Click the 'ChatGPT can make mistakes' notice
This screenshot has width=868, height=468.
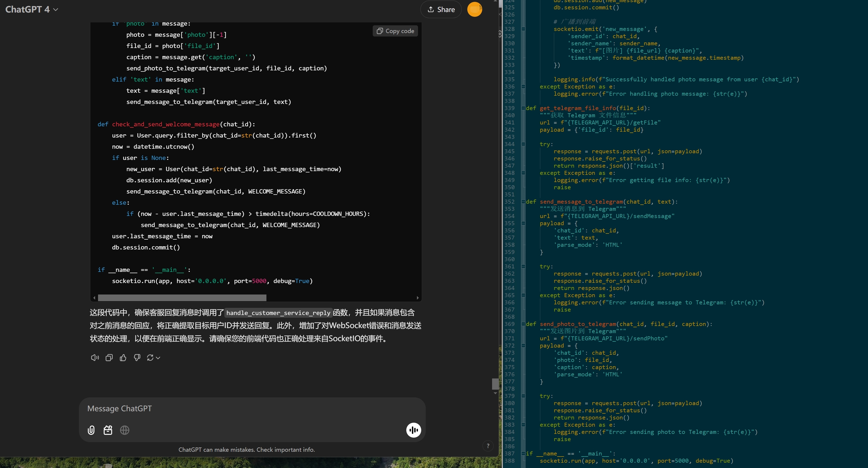(x=246, y=449)
